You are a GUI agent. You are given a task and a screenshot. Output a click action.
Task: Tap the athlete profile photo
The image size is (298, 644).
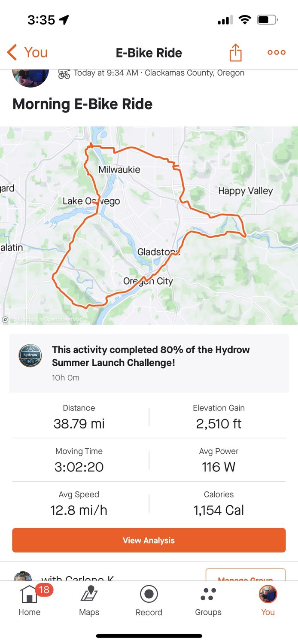coord(30,77)
